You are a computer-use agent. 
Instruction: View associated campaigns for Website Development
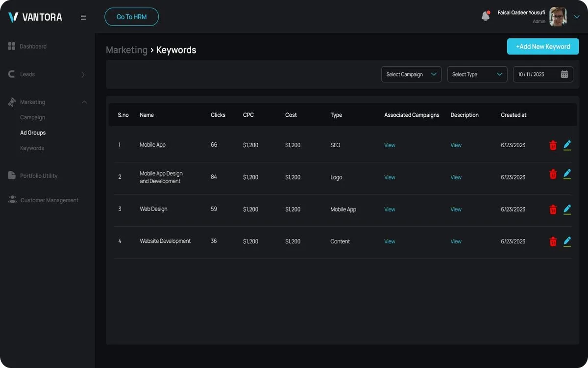390,241
